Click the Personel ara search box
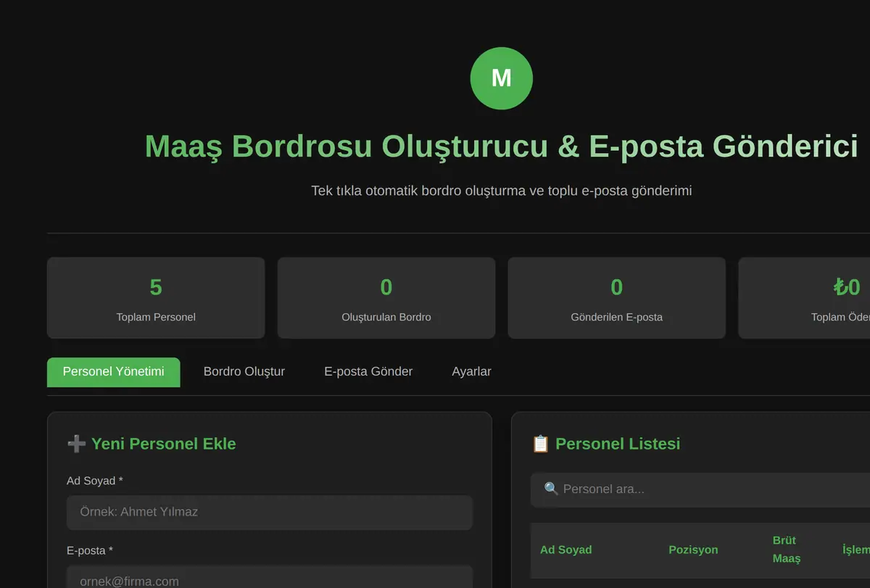Image resolution: width=870 pixels, height=588 pixels. (x=700, y=489)
